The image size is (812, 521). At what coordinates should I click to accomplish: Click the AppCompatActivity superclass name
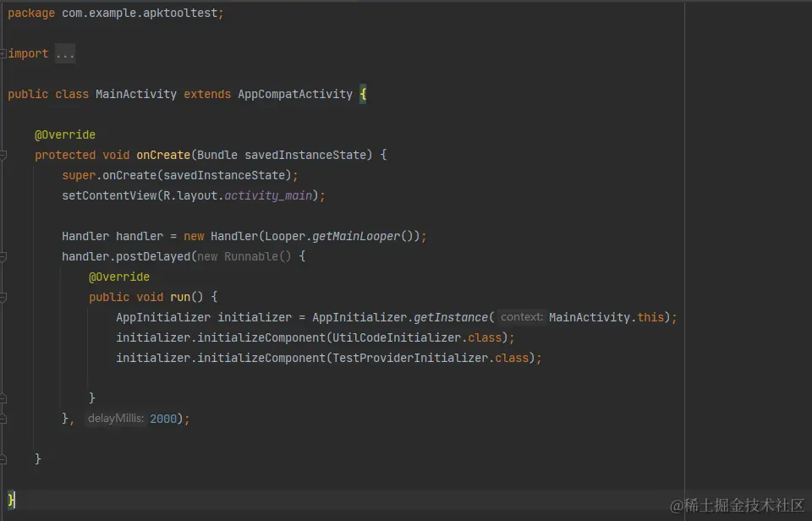[x=295, y=94]
